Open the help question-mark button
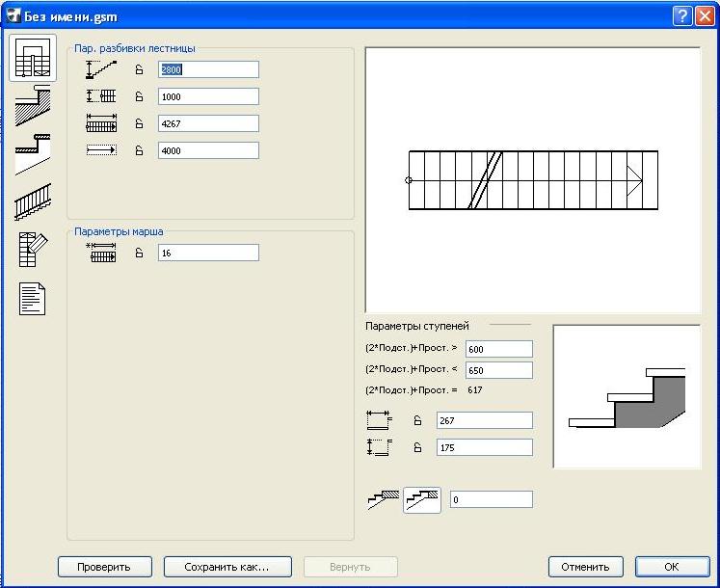Viewport: 720px width, 588px height. (682, 16)
